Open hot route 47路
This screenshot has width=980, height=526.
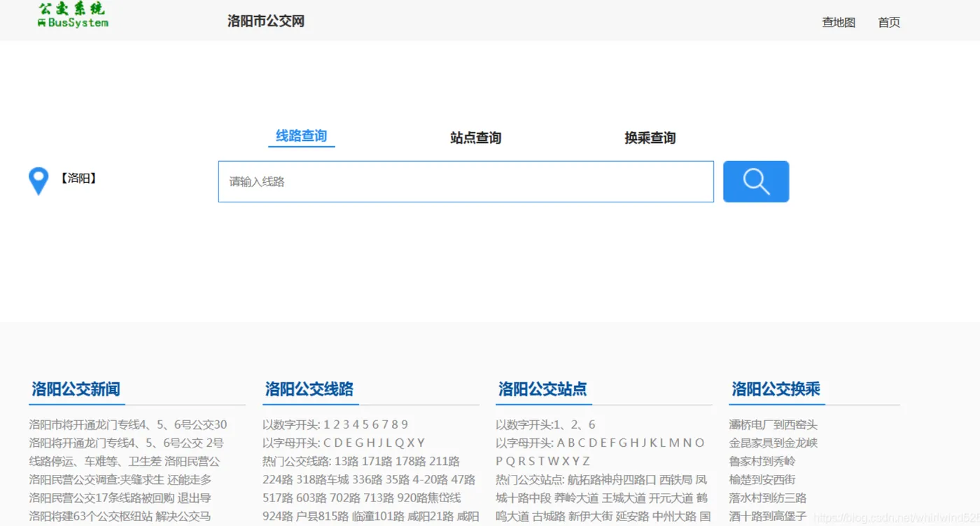[x=463, y=480]
